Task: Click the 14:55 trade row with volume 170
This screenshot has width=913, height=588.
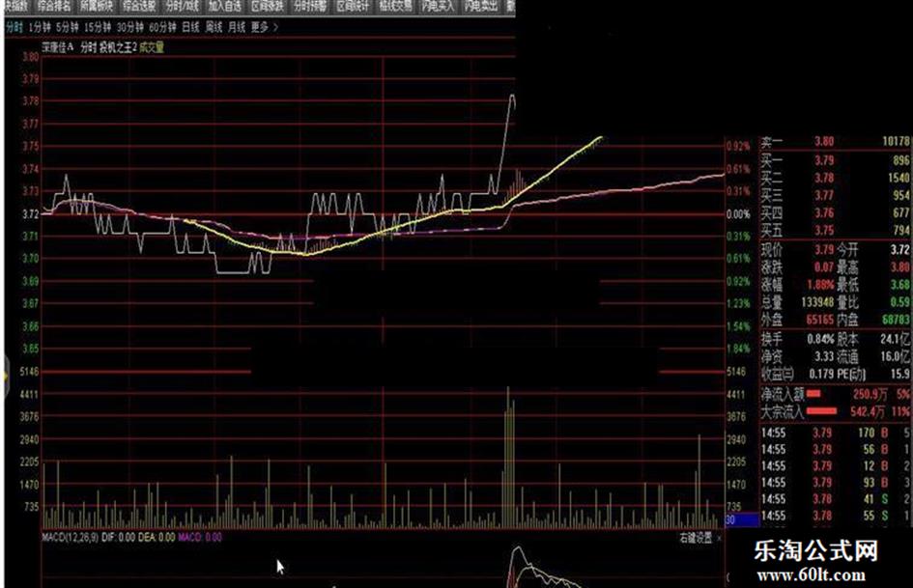Action: [835, 433]
